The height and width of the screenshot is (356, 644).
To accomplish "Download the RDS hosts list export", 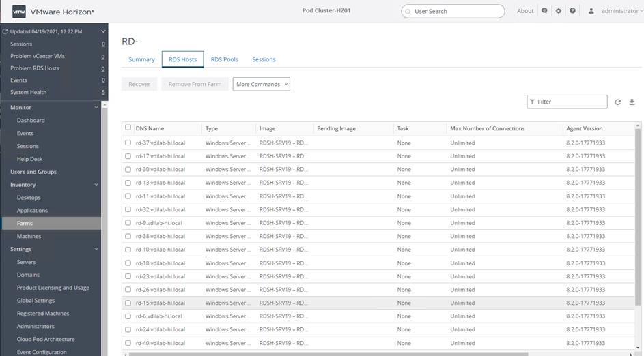I will click(632, 102).
